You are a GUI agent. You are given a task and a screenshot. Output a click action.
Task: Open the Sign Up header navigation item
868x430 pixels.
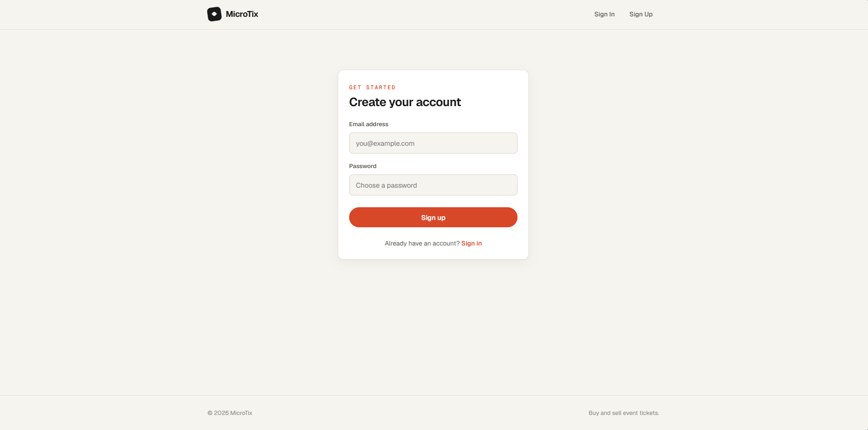pyautogui.click(x=641, y=14)
